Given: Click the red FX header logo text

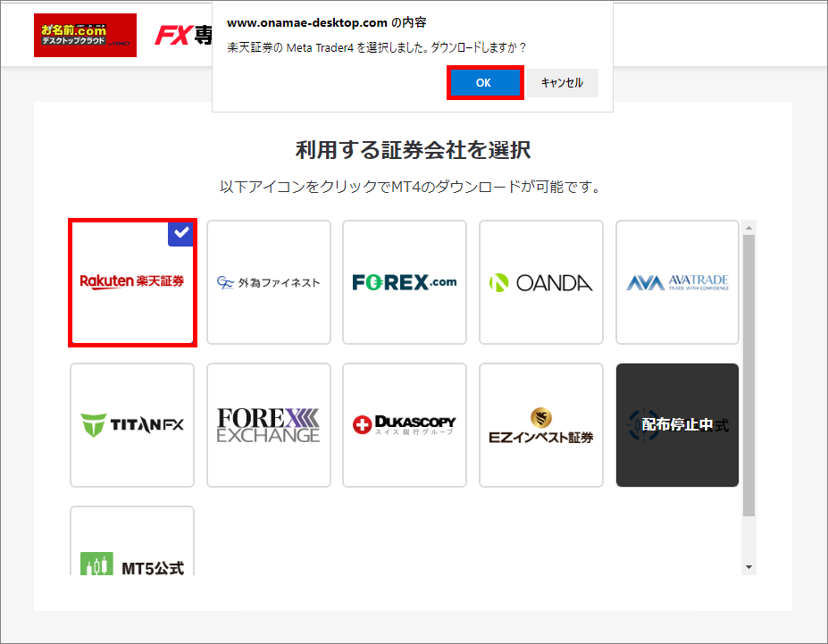Looking at the screenshot, I should [x=174, y=36].
